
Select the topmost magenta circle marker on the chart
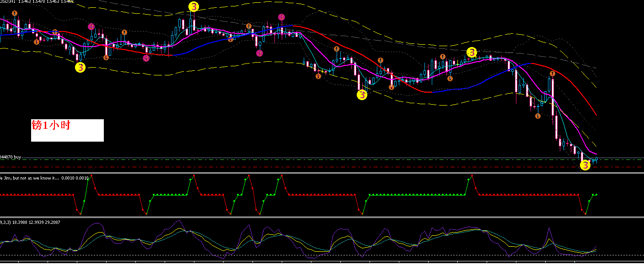pyautogui.click(x=282, y=17)
